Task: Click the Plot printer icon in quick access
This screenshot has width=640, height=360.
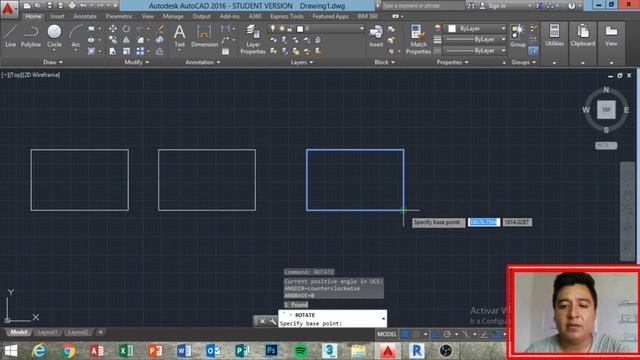Action: click(72, 6)
